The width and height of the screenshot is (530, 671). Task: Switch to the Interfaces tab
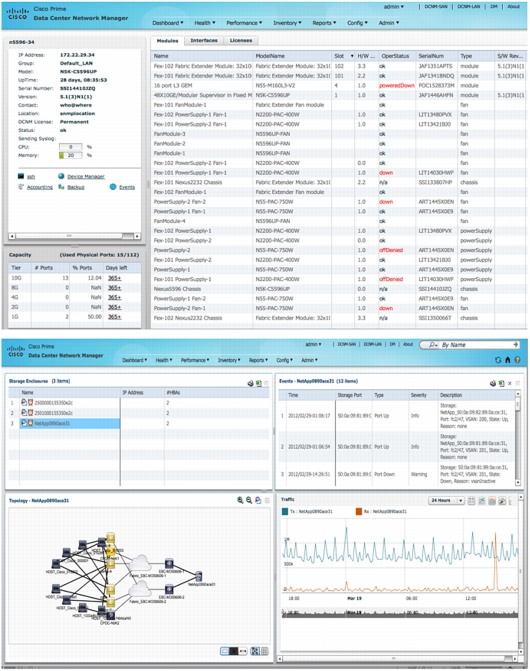[204, 41]
